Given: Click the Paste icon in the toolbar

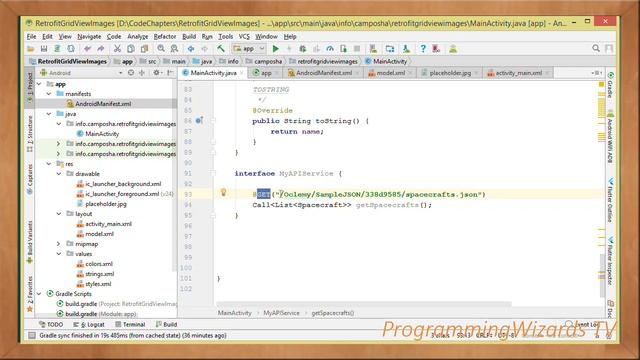Looking at the screenshot, I should tap(144, 49).
